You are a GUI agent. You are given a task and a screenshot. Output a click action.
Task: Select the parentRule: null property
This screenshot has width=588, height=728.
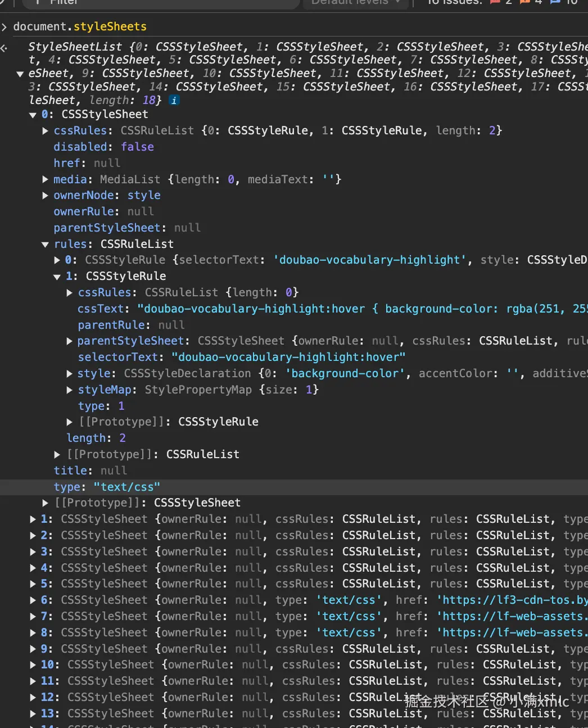(131, 325)
